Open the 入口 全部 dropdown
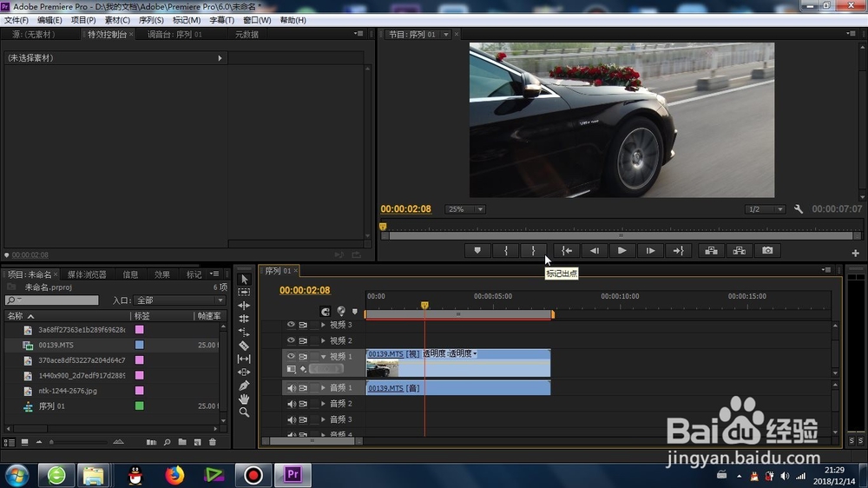The height and width of the screenshot is (488, 868). pyautogui.click(x=180, y=300)
